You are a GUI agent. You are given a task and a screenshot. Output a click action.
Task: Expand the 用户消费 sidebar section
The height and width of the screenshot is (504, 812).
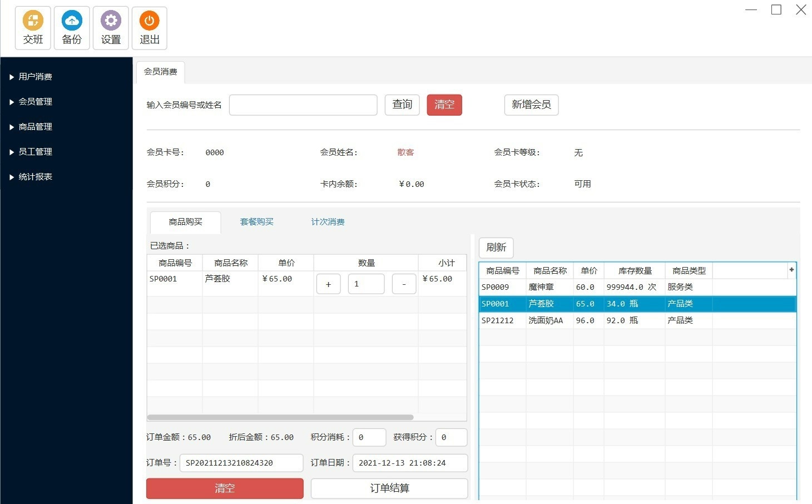click(36, 76)
